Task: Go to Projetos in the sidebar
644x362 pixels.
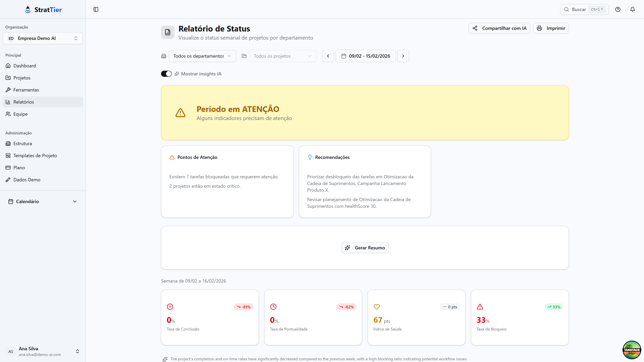Action: (x=22, y=77)
